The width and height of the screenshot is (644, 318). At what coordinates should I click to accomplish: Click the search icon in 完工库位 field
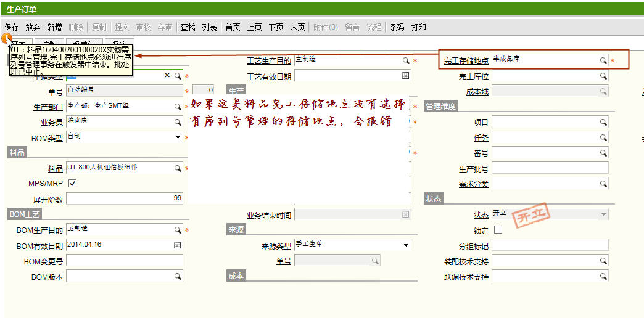(603, 76)
